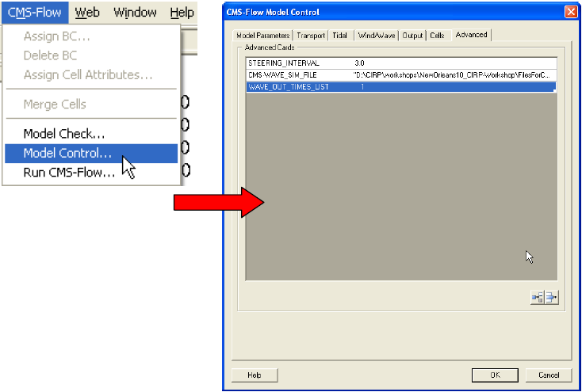Click the grayed Delete BC menu item
The width and height of the screenshot is (582, 392).
coord(91,55)
